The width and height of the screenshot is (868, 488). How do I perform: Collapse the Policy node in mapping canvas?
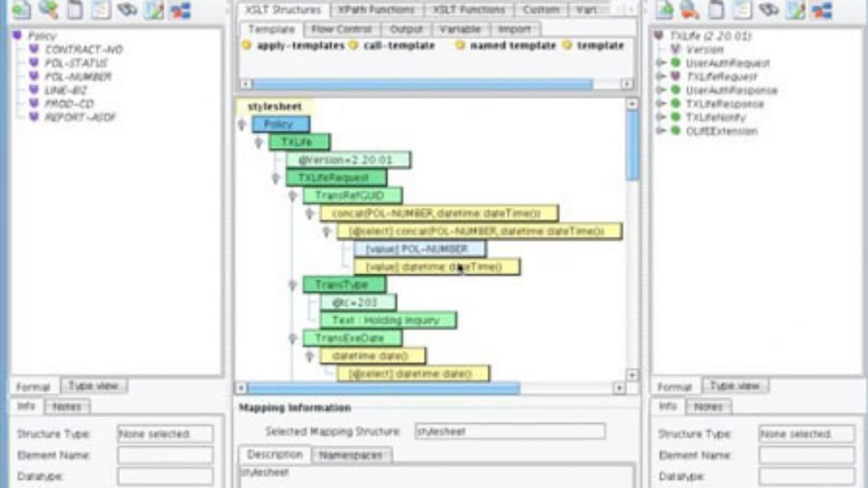pos(242,125)
